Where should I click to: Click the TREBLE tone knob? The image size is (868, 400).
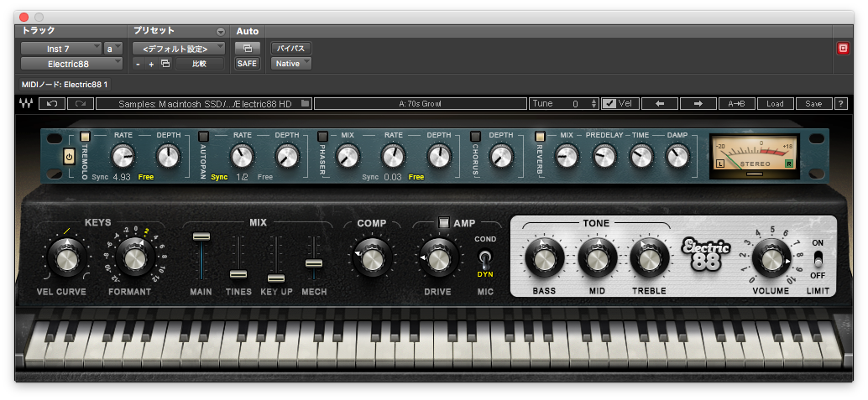650,257
